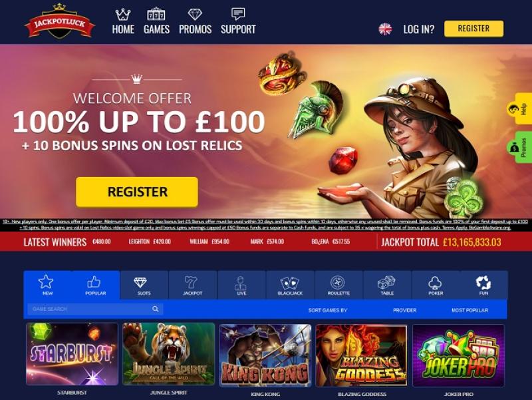Open the Help side tab
Viewport: 532px width, 400px height.
519,108
